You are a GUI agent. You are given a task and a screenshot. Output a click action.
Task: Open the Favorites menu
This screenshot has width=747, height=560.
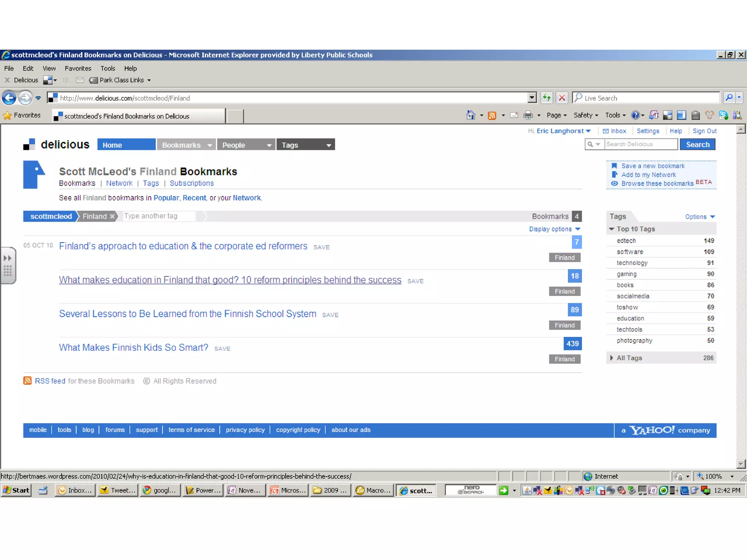coord(78,68)
